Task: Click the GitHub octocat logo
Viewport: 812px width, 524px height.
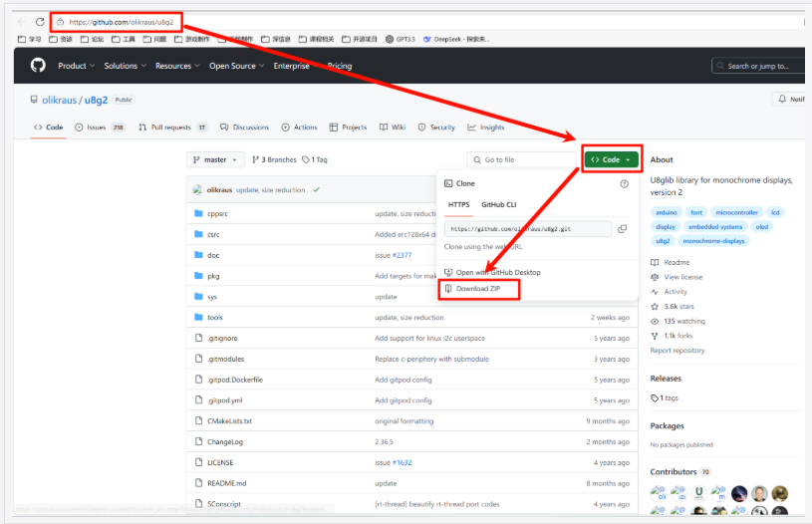Action: click(x=38, y=65)
